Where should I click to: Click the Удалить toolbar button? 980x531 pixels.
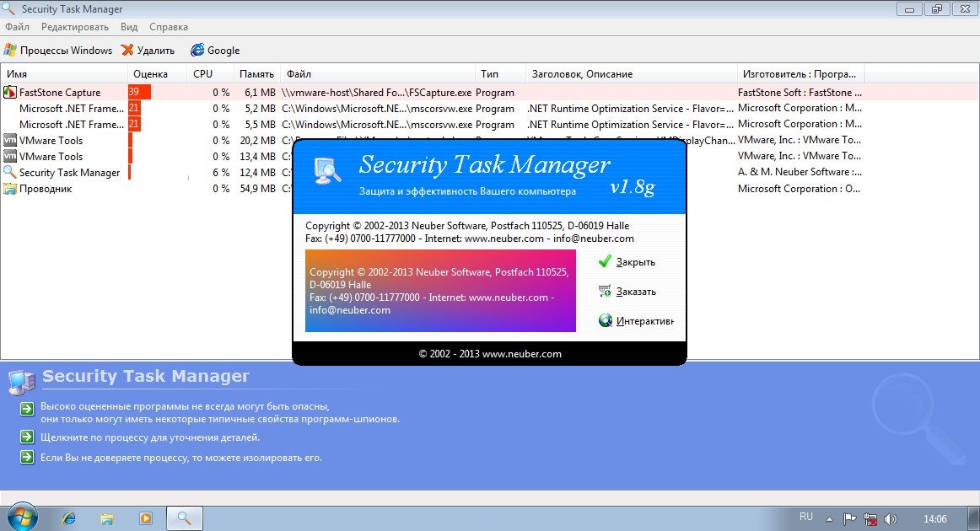coord(148,50)
